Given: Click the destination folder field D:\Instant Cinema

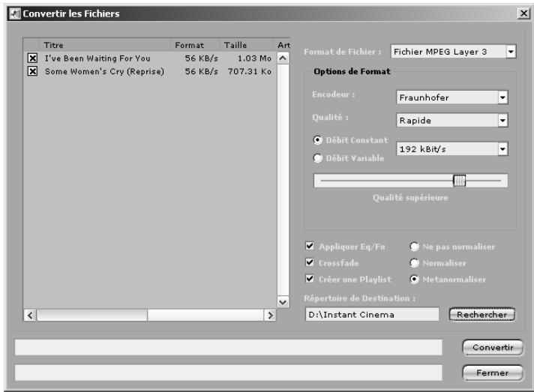Looking at the screenshot, I should point(372,314).
